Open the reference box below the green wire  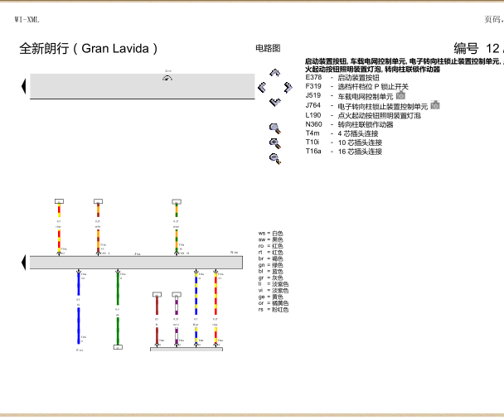pyautogui.click(x=118, y=347)
